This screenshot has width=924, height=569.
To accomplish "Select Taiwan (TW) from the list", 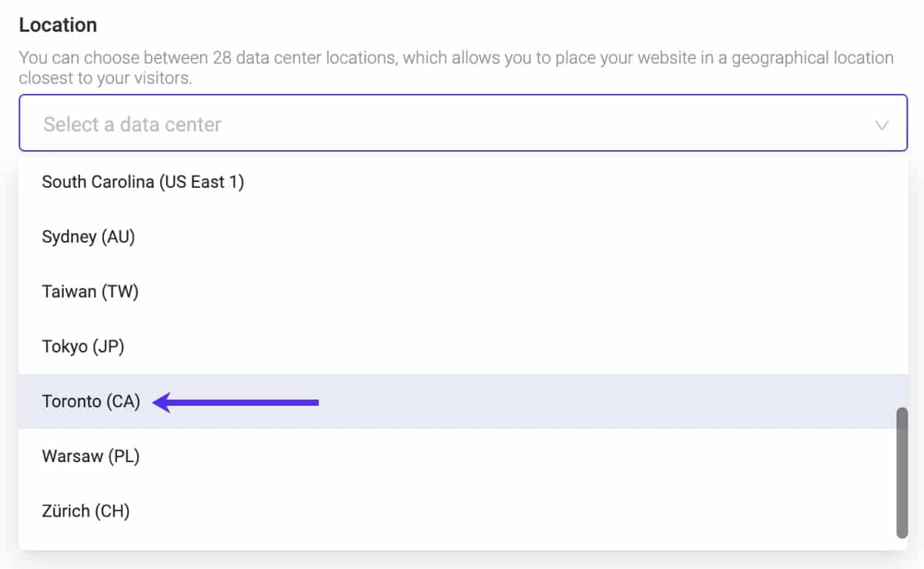I will point(90,292).
